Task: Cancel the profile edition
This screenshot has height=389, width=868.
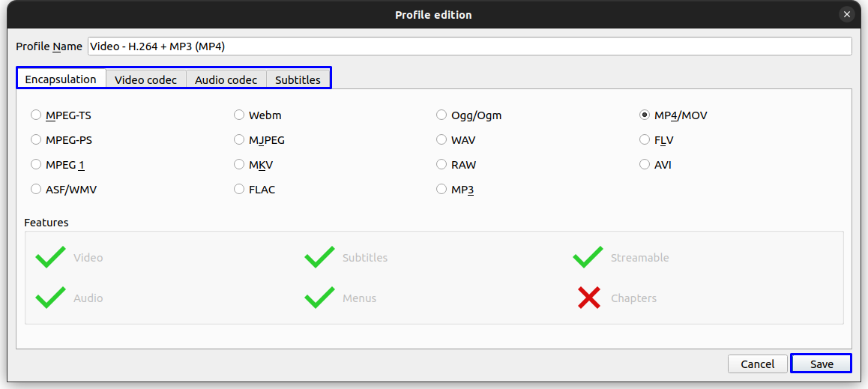Action: [757, 364]
